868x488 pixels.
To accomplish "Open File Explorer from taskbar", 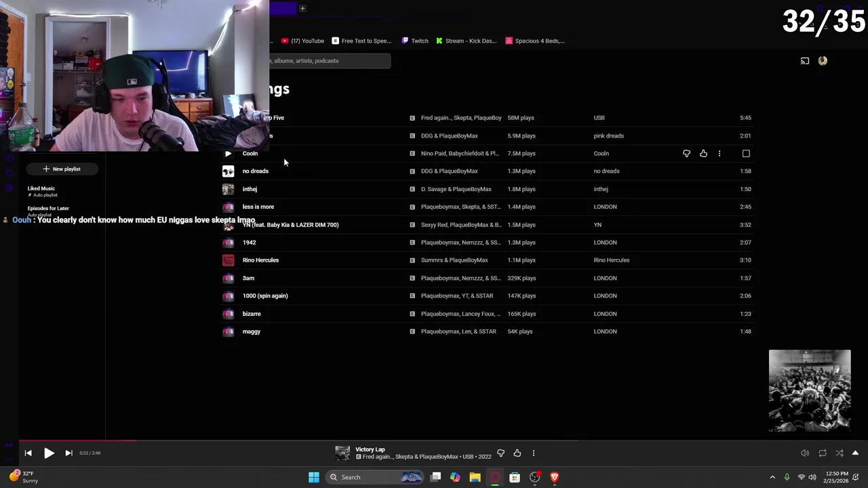I will [x=475, y=477].
